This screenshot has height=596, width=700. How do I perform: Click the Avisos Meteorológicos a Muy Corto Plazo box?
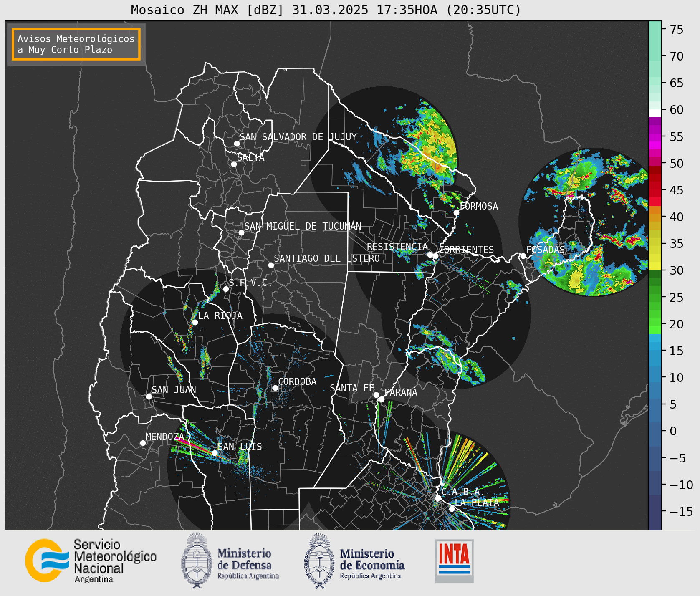[76, 44]
